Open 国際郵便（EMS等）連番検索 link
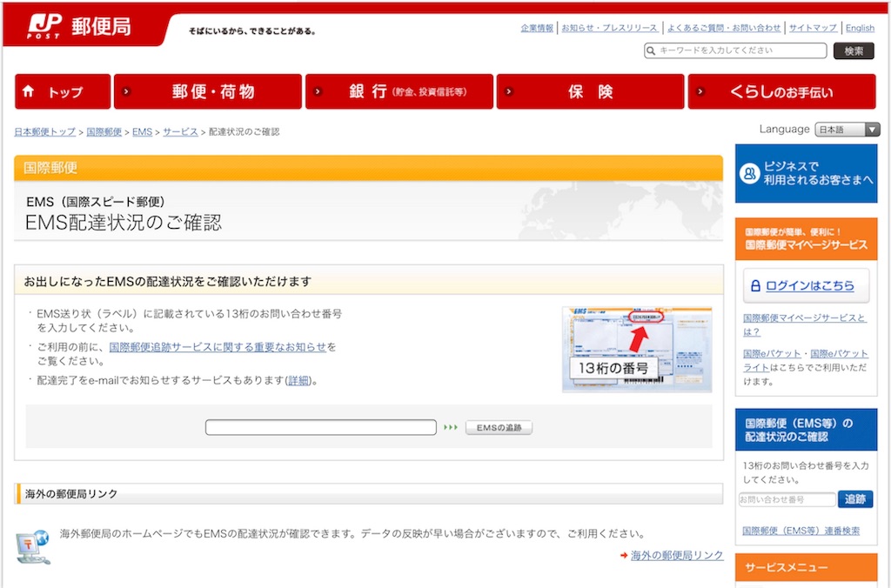891x588 pixels. [801, 531]
